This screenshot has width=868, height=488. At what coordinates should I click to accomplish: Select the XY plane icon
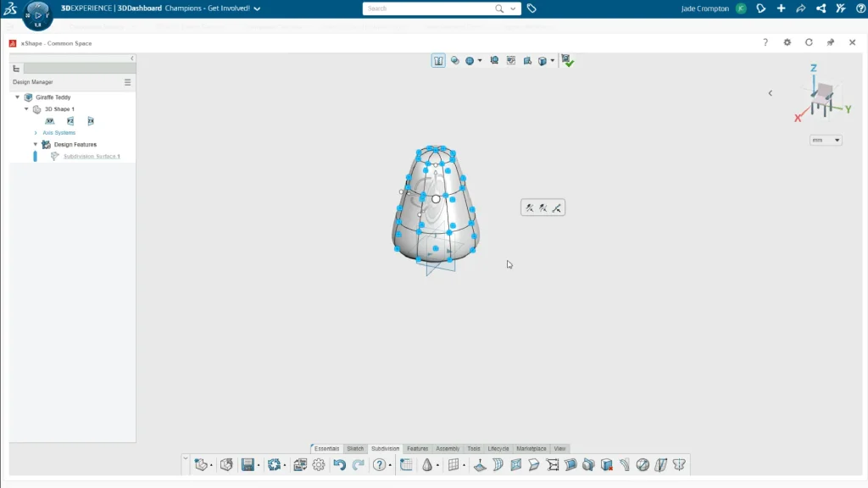50,121
